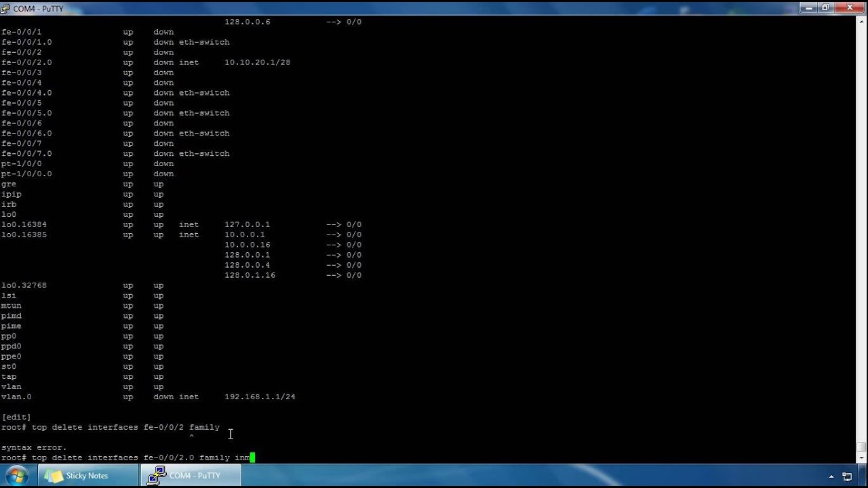Click the interface name pt-1/0/0.0
This screenshot has height=488, width=868.
[26, 174]
